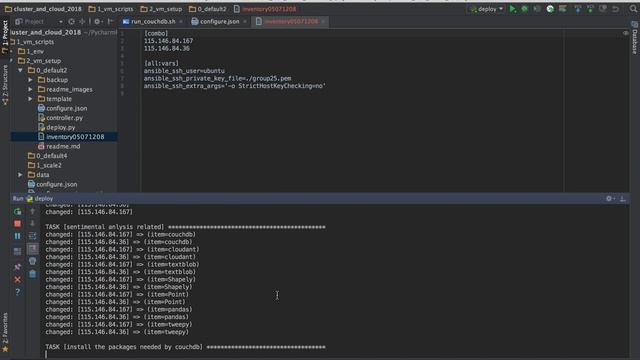The image size is (640, 360).
Task: Open help with the question mark icon
Action: [18, 292]
